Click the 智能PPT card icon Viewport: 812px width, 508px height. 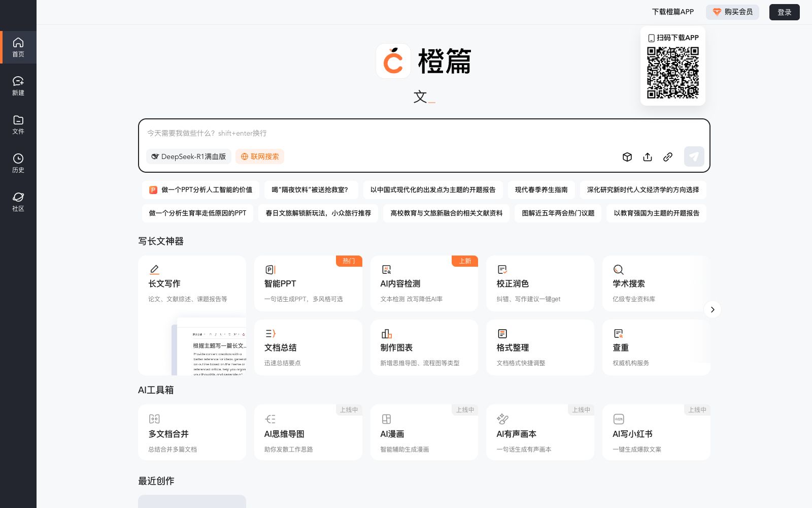[270, 270]
